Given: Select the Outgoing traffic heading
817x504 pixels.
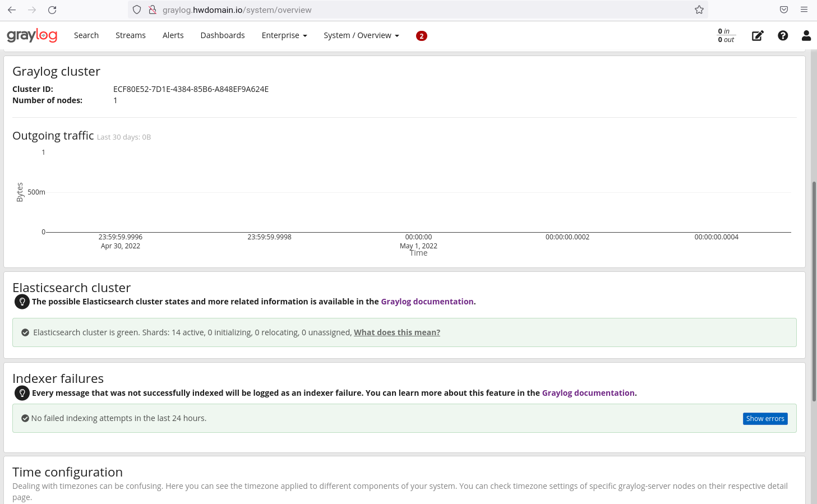Looking at the screenshot, I should click(x=53, y=136).
